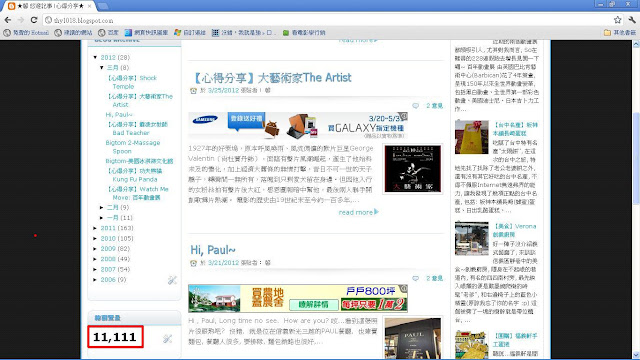Expand the 2007 (54) archive year
The image size is (640, 360).
(x=95, y=269)
